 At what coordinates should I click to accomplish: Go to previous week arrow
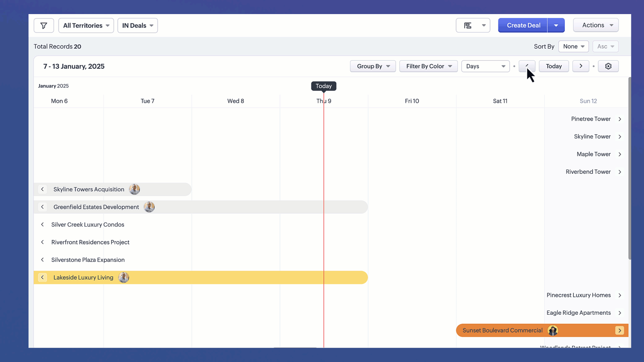[527, 66]
